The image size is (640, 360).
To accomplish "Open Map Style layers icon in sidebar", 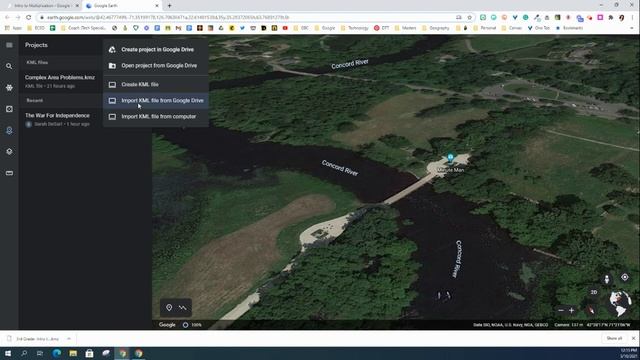I will tap(9, 151).
